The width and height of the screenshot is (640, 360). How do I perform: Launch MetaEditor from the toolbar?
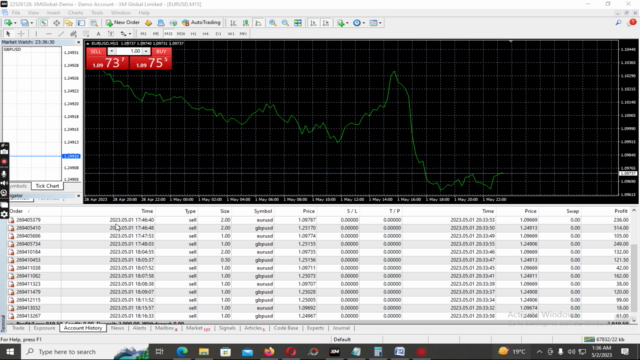148,23
